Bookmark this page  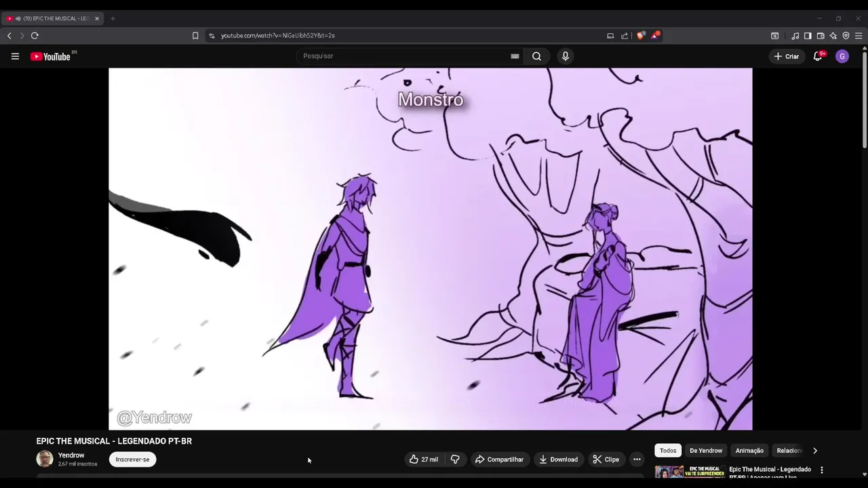[195, 35]
